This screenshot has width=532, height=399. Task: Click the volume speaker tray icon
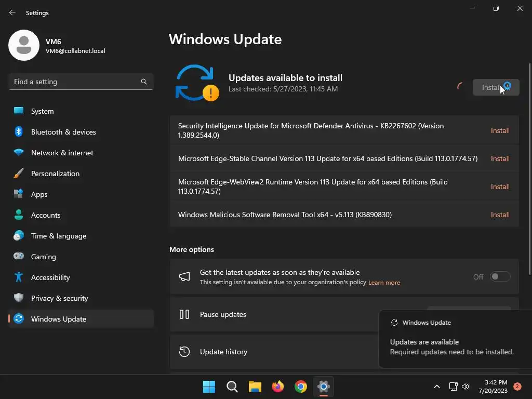(x=465, y=387)
